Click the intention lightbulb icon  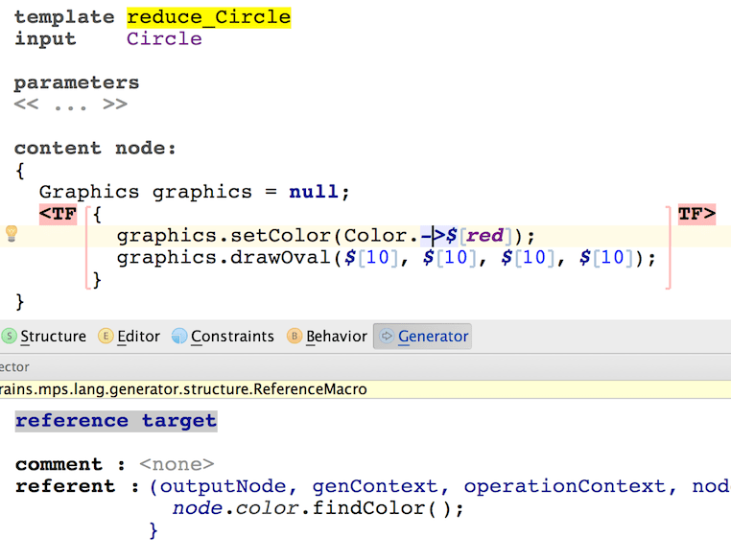click(12, 234)
